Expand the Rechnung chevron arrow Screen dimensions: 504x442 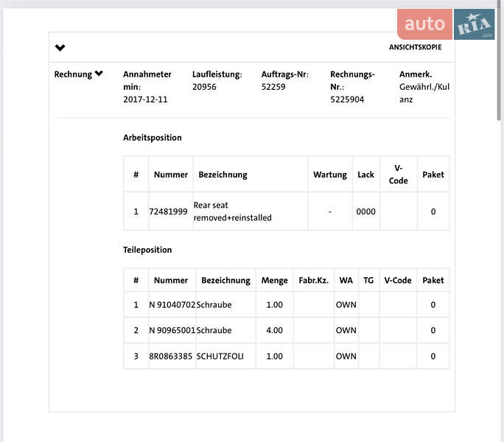99,74
